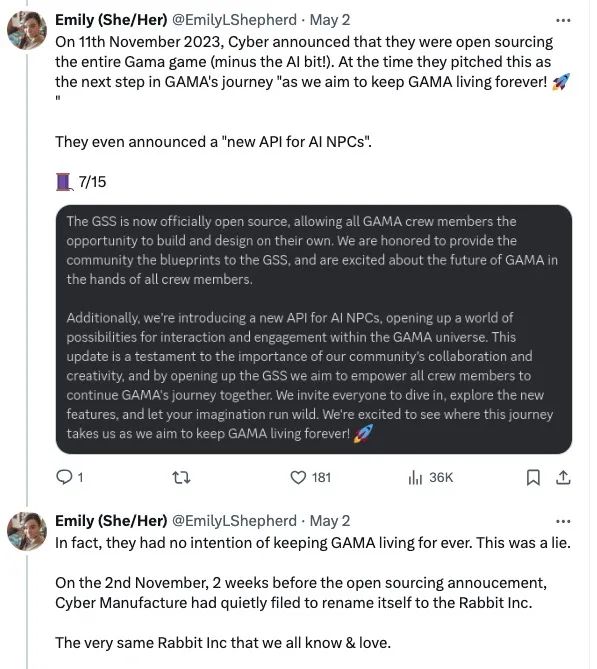Click @EmilyLShepherd handle in second tweet
Image resolution: width=597 pixels, height=669 pixels.
(234, 521)
